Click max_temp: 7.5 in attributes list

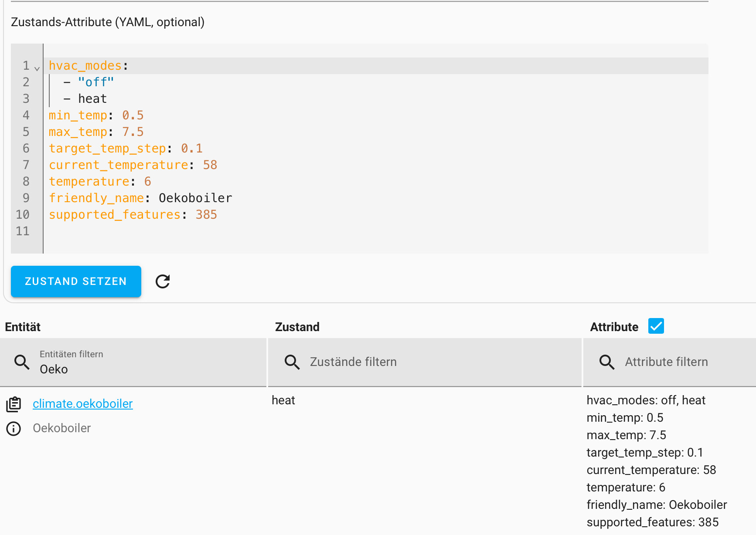627,435
